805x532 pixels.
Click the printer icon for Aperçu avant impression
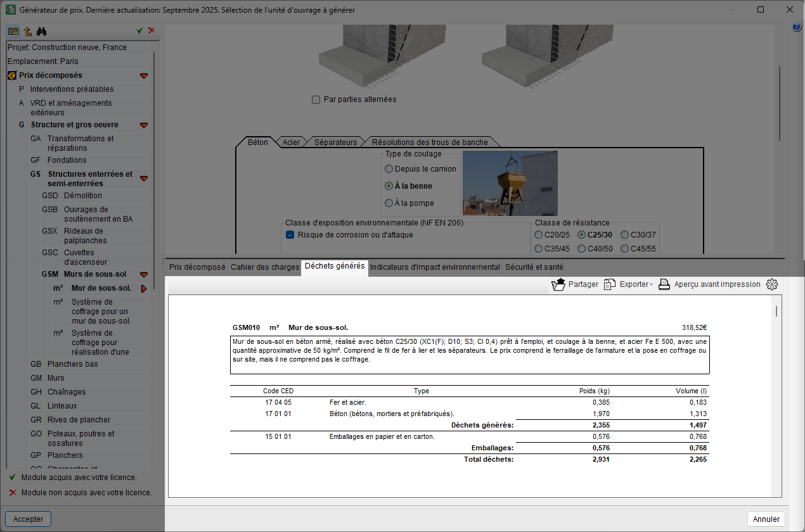pyautogui.click(x=664, y=284)
